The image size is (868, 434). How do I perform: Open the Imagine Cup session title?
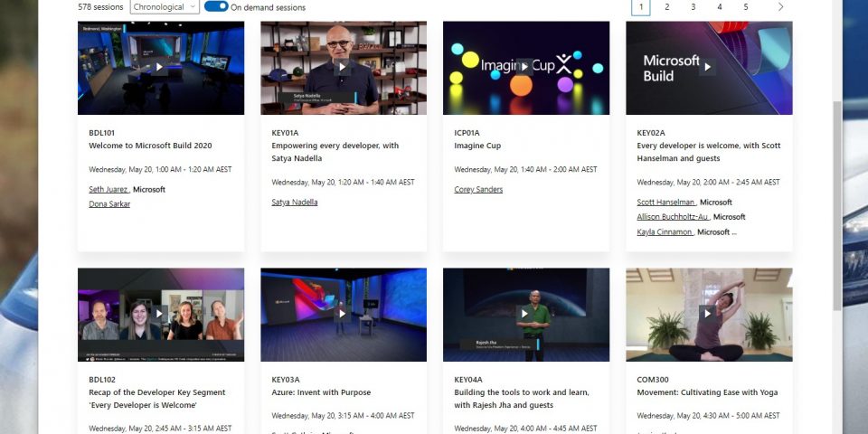click(477, 146)
